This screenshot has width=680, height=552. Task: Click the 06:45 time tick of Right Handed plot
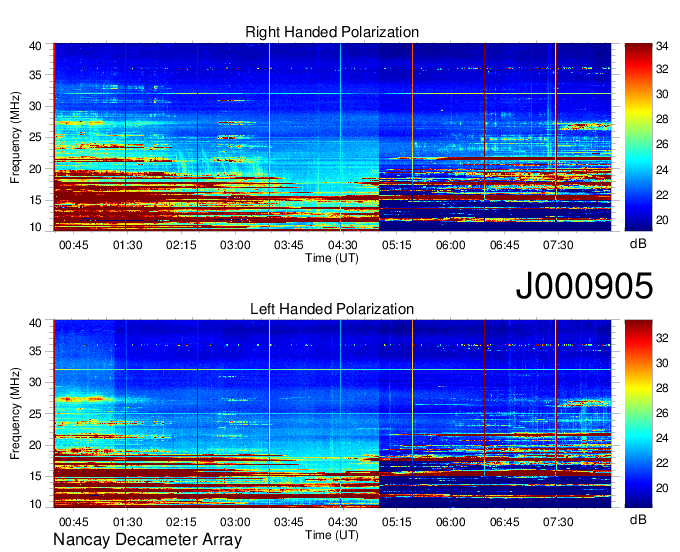click(x=504, y=245)
